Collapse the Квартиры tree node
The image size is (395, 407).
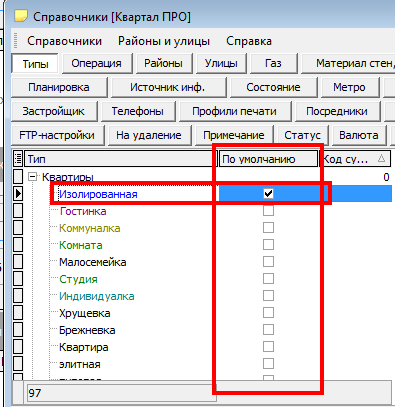[32, 176]
